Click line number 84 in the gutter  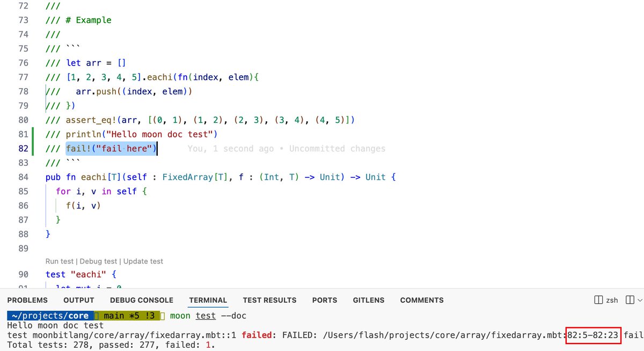(23, 177)
